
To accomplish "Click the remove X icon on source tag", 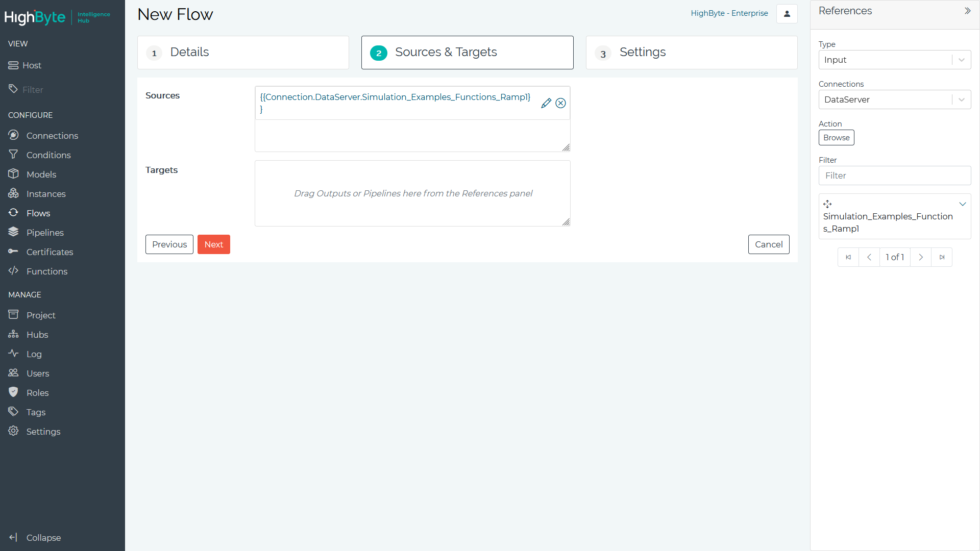I will (x=561, y=104).
